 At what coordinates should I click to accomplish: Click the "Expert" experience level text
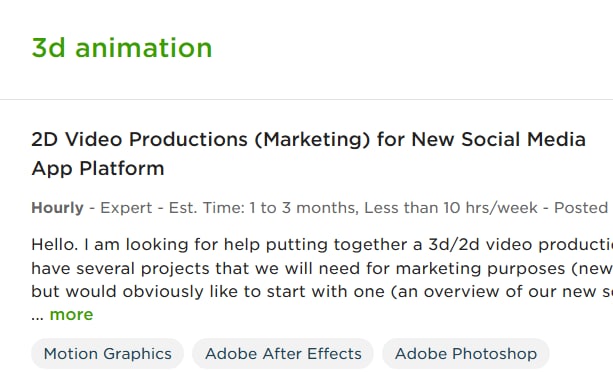point(126,208)
